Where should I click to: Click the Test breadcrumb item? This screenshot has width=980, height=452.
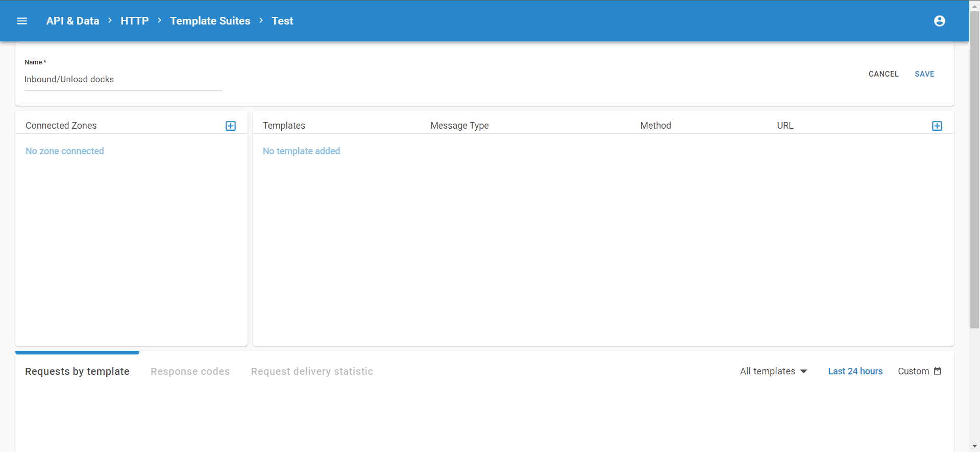point(282,21)
